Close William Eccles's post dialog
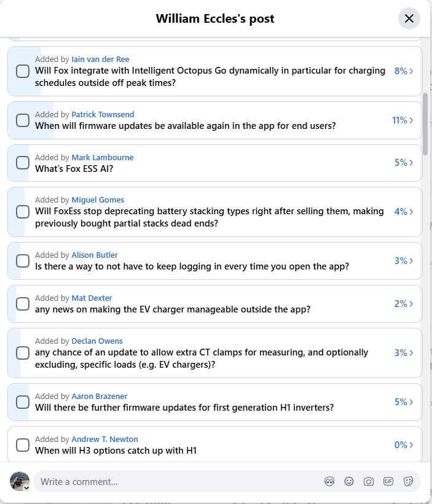432x504 pixels. [x=409, y=18]
